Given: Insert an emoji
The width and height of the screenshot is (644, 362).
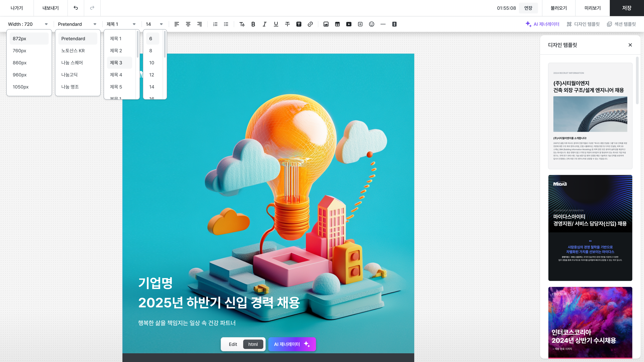Looking at the screenshot, I should pos(371,24).
